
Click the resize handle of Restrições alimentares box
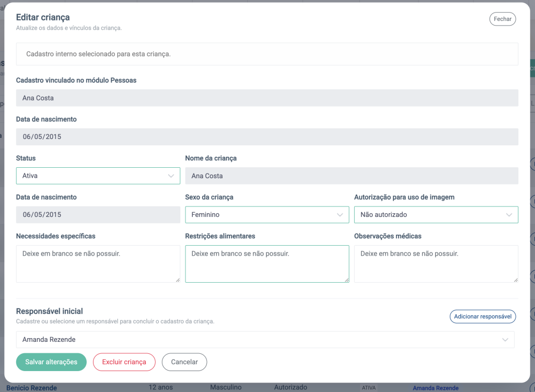click(346, 280)
